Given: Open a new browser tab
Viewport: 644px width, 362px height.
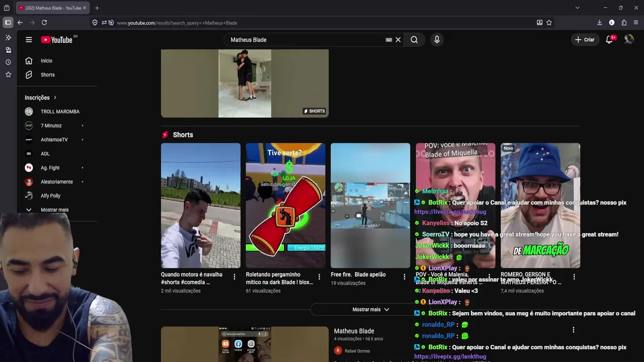Looking at the screenshot, I should coord(97,8).
